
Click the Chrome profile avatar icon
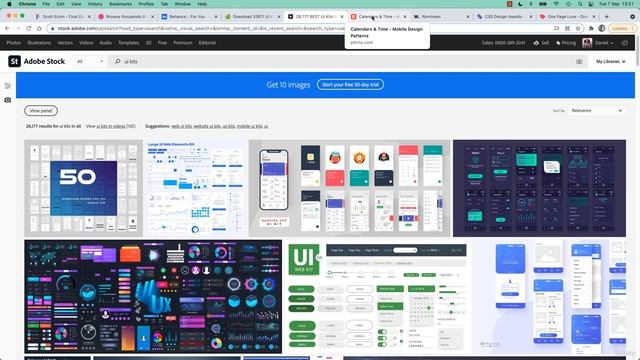click(x=602, y=28)
